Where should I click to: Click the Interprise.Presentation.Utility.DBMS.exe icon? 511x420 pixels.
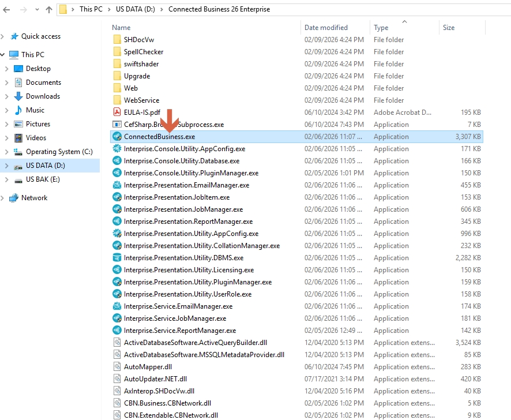(117, 258)
